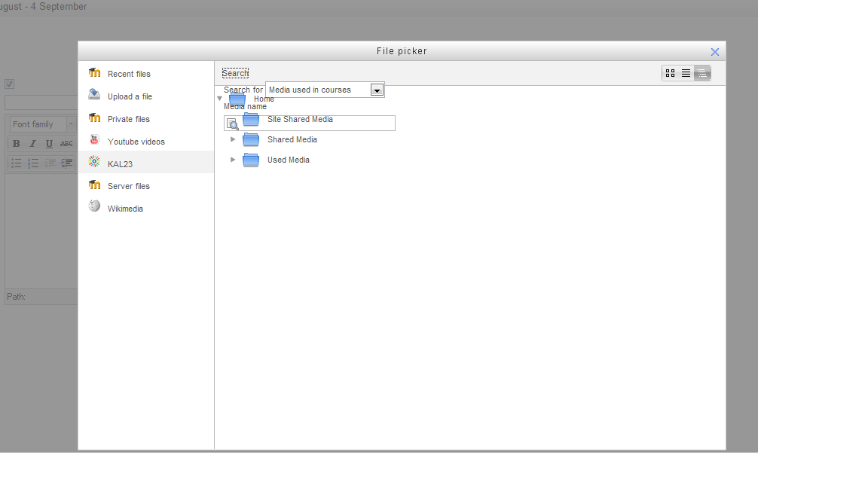Toggle the checkbox in background editor

click(9, 84)
